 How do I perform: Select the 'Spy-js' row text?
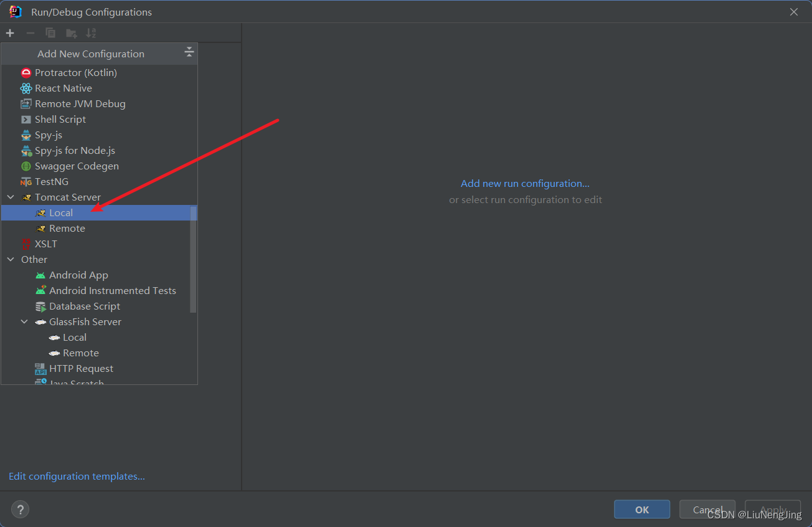(49, 135)
